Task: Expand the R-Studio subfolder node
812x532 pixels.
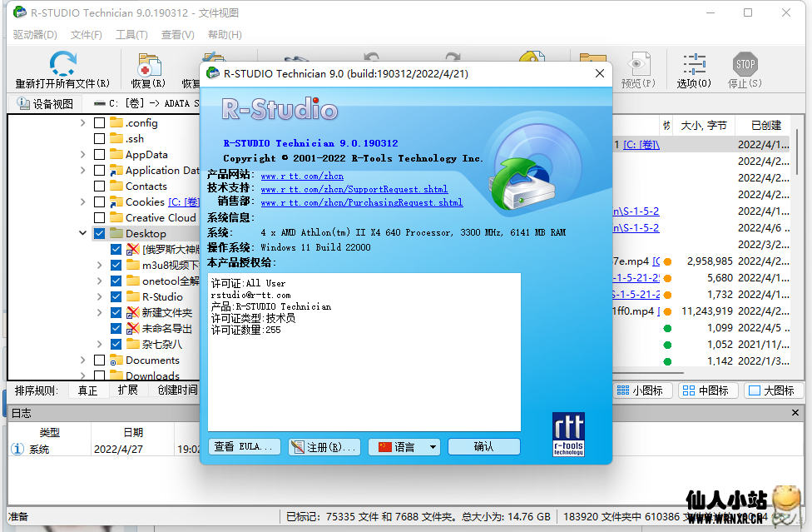Action: pos(100,297)
